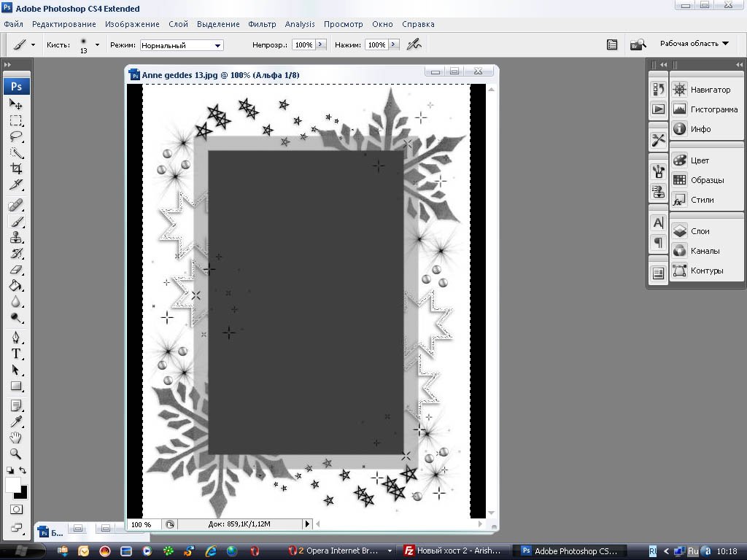Screen dimensions: 747x560
Task: Open the Изображение menu
Action: (132, 24)
